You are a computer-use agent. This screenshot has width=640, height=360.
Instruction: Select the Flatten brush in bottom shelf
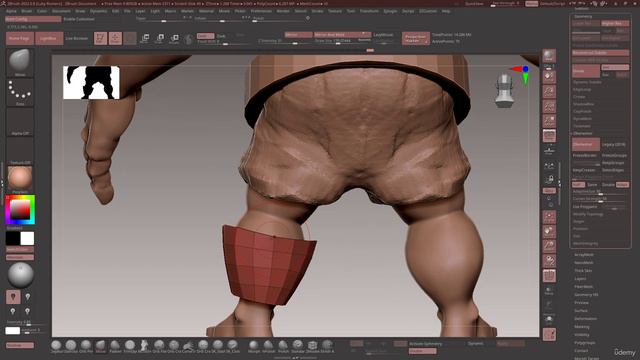(115, 346)
